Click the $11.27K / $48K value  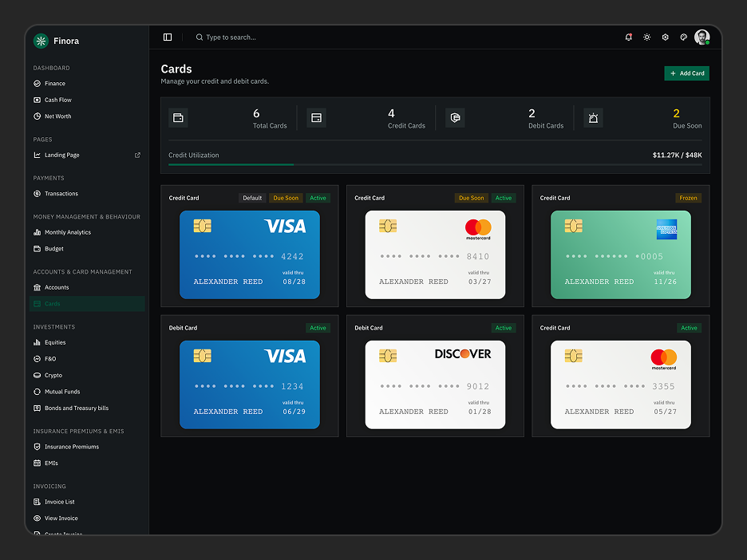click(677, 156)
